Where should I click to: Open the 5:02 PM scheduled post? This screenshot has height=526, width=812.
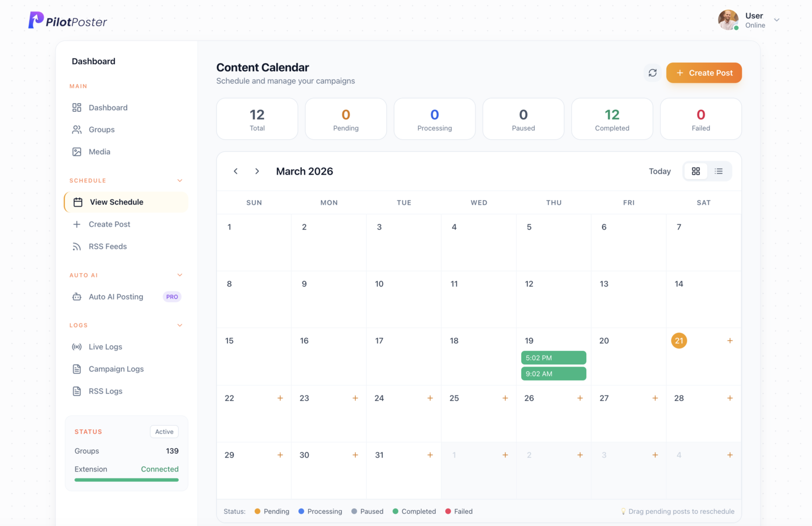pos(553,357)
